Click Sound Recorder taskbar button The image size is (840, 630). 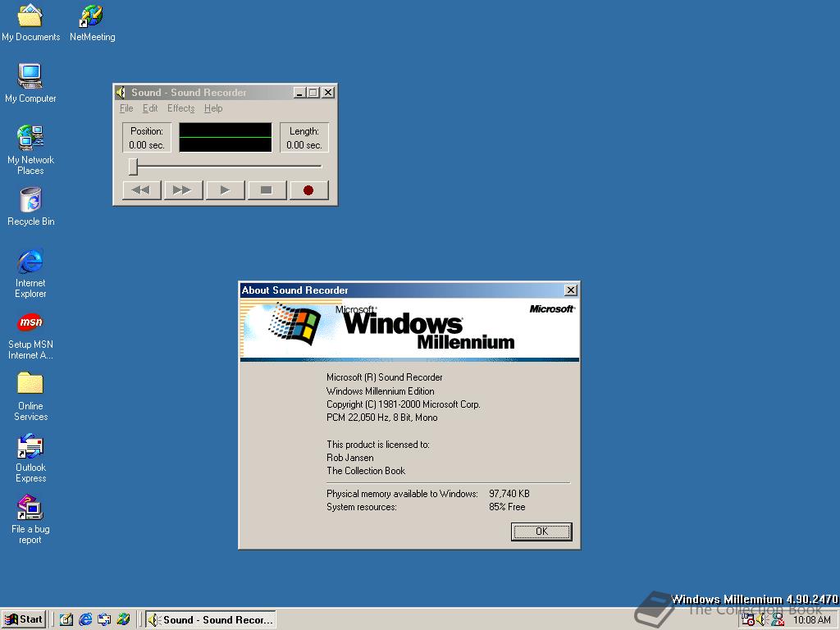(x=211, y=620)
